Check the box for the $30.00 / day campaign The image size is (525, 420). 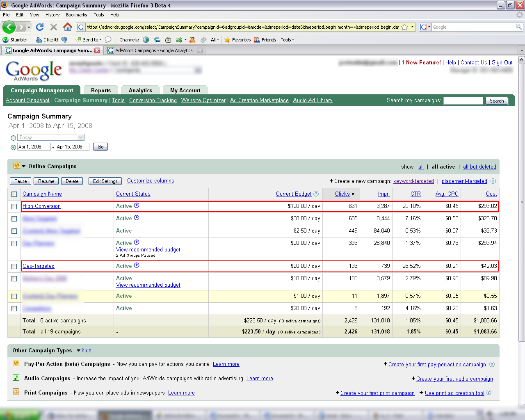coord(14,219)
